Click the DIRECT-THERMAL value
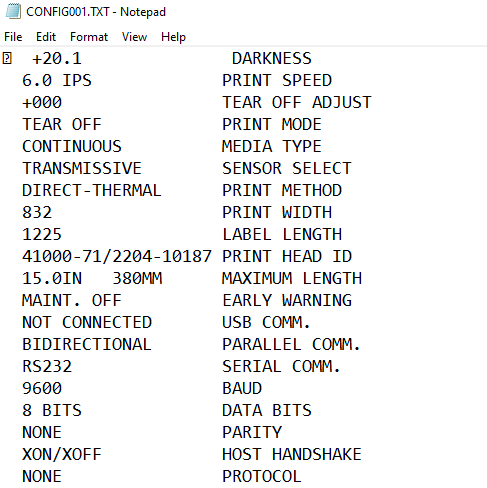This screenshot has width=487, height=488. [92, 191]
